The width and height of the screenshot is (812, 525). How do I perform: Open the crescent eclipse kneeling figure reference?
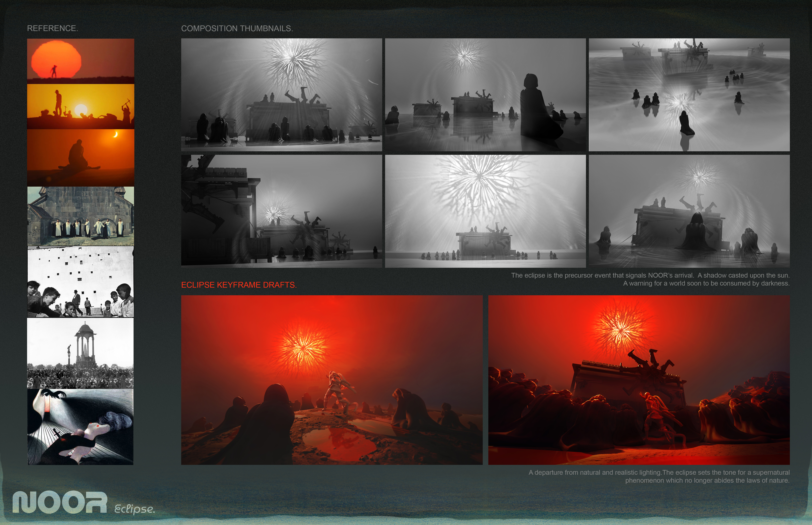[x=81, y=157]
